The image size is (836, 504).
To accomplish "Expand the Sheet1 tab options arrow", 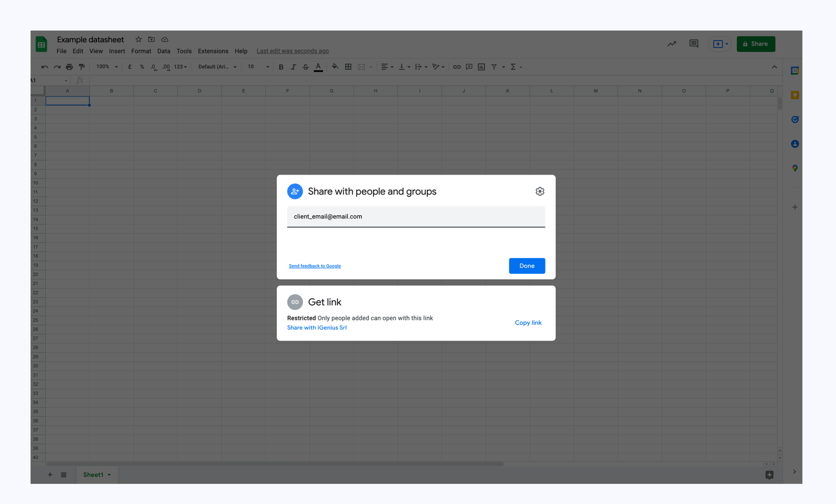I will 109,474.
